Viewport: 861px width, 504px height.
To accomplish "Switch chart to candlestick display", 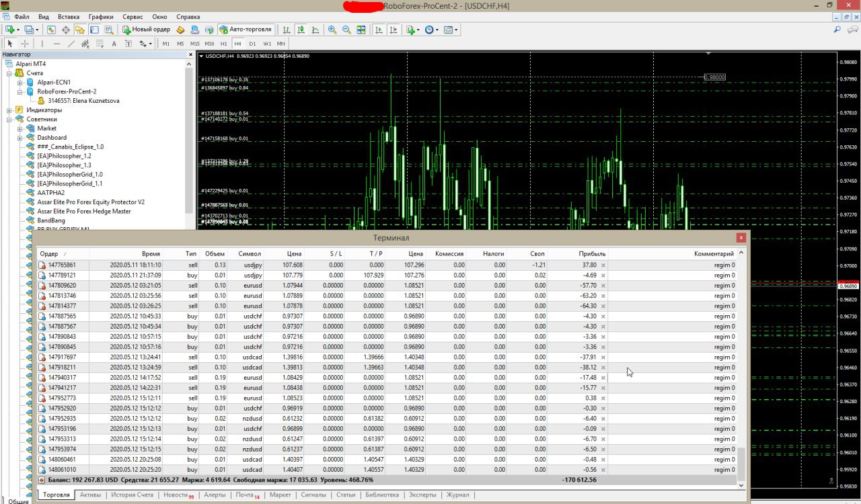I will pos(301,30).
